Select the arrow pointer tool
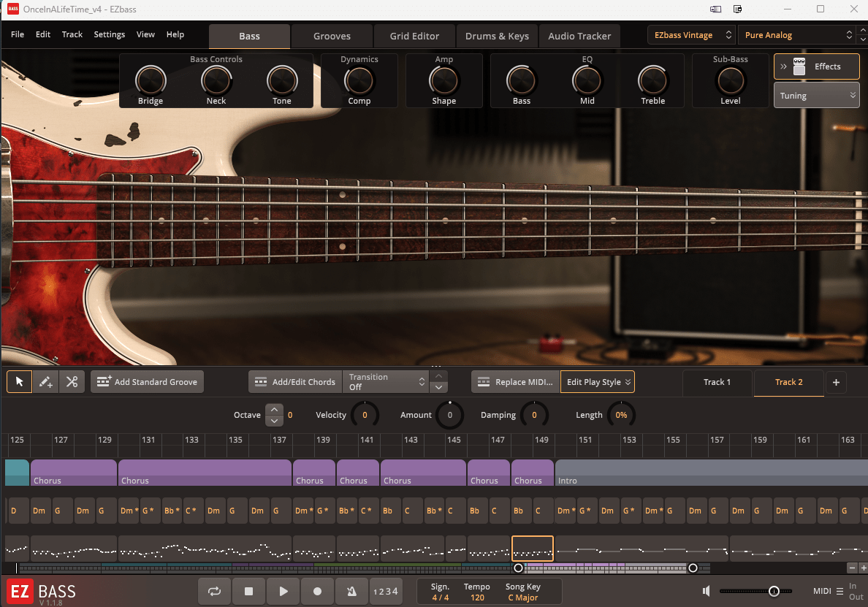Viewport: 868px width, 607px height. pyautogui.click(x=20, y=382)
